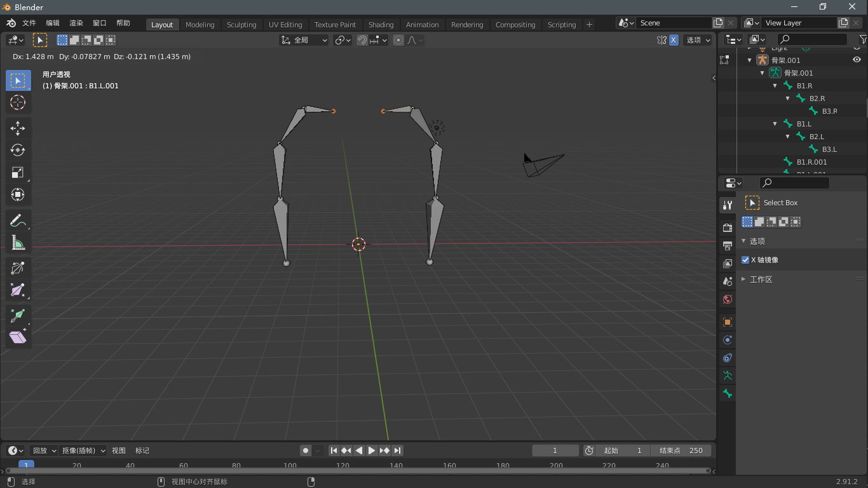Select the Move tool in the toolbar
Viewport: 868px width, 488px height.
click(x=18, y=128)
